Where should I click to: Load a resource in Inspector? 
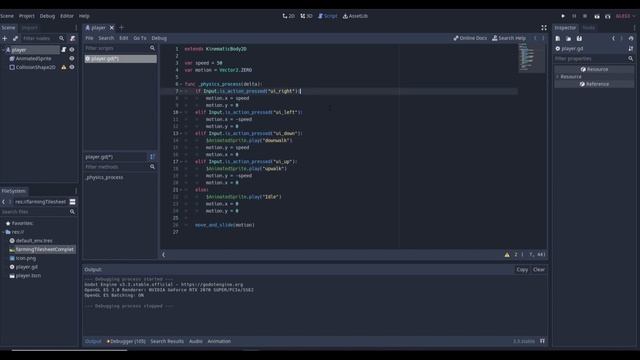(569, 38)
